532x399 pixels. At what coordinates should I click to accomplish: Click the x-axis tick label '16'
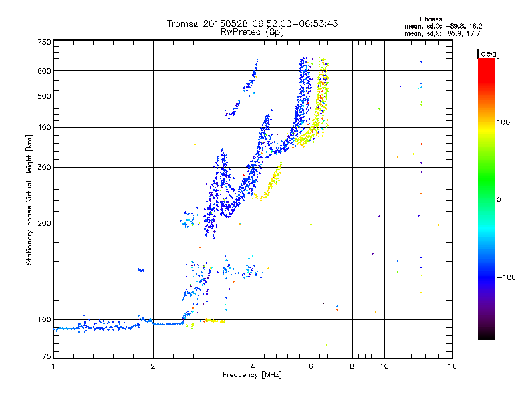click(452, 366)
